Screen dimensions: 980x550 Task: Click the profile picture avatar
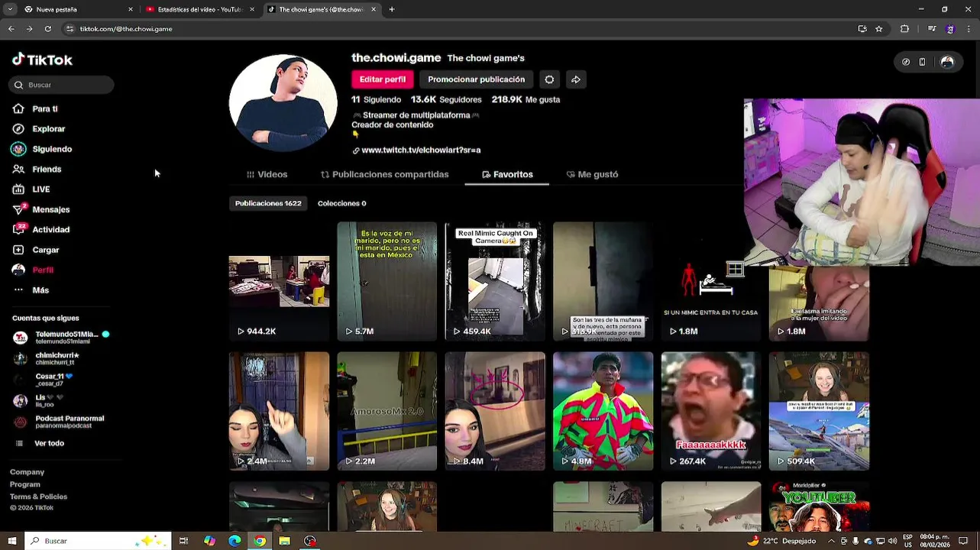point(283,102)
